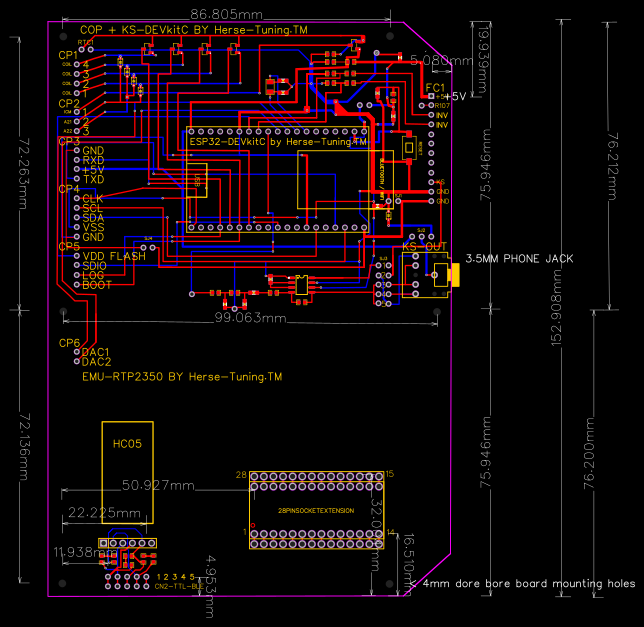Select the KS-OUT silkscreen label

tap(424, 247)
